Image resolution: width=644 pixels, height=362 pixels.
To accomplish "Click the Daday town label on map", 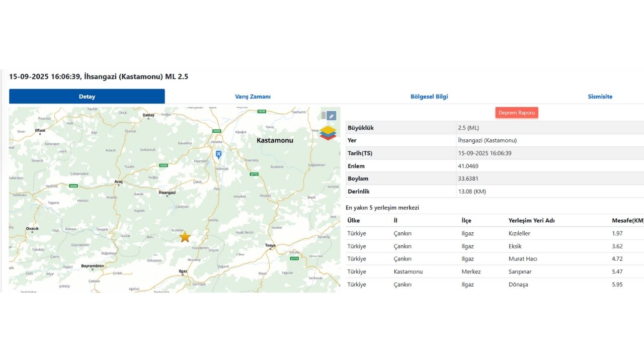I will coord(148,115).
